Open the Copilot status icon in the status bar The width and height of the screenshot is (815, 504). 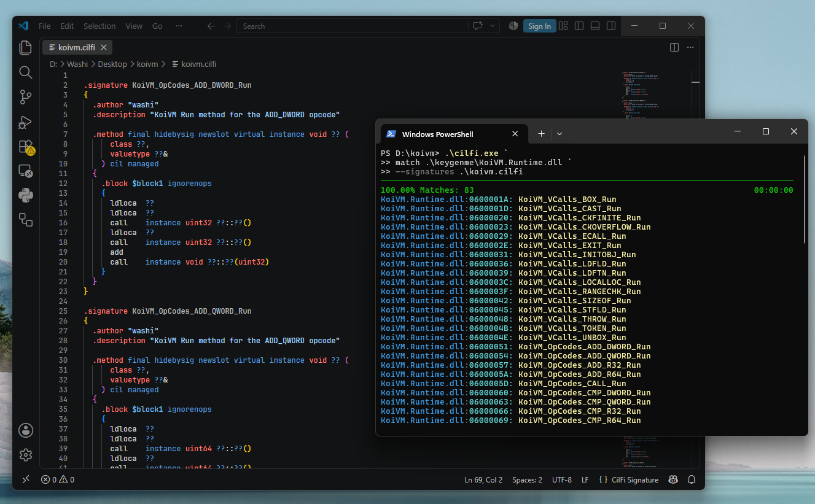(x=673, y=479)
